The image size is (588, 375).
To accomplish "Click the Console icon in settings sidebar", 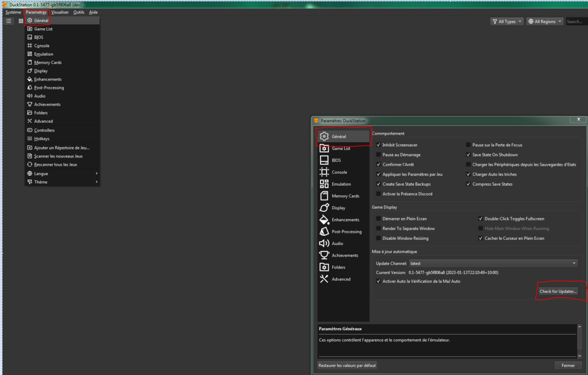I will click(x=324, y=172).
